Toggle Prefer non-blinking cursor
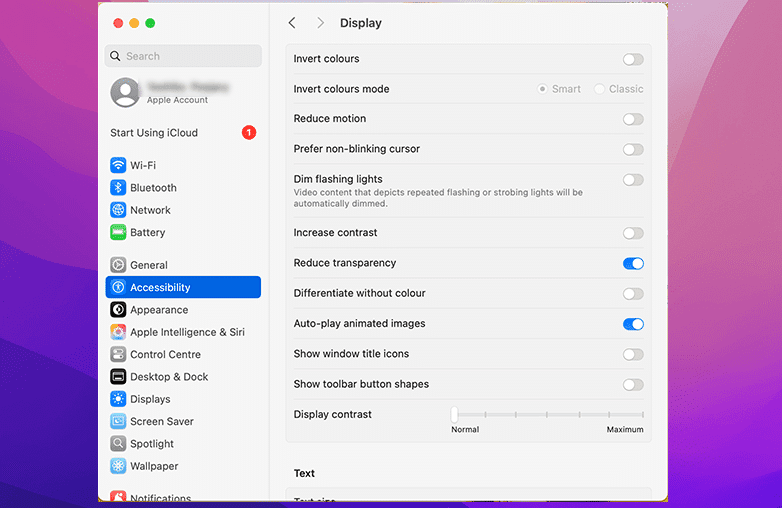 click(x=633, y=150)
